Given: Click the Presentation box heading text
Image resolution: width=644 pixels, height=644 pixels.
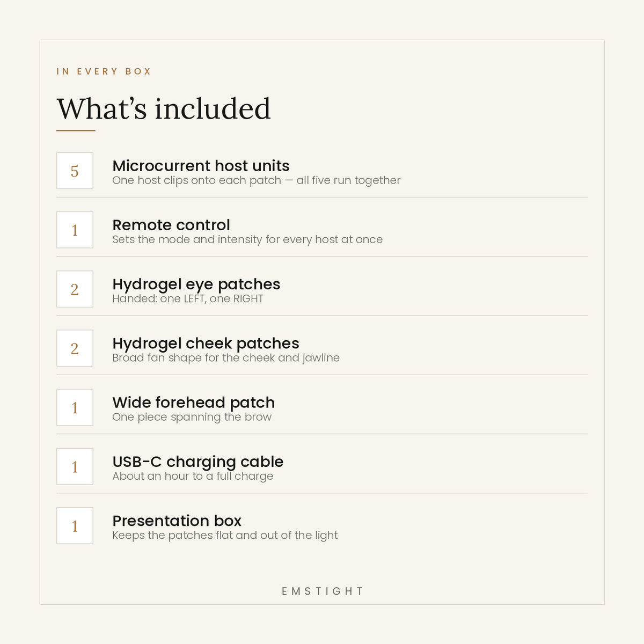Looking at the screenshot, I should pyautogui.click(x=177, y=521).
